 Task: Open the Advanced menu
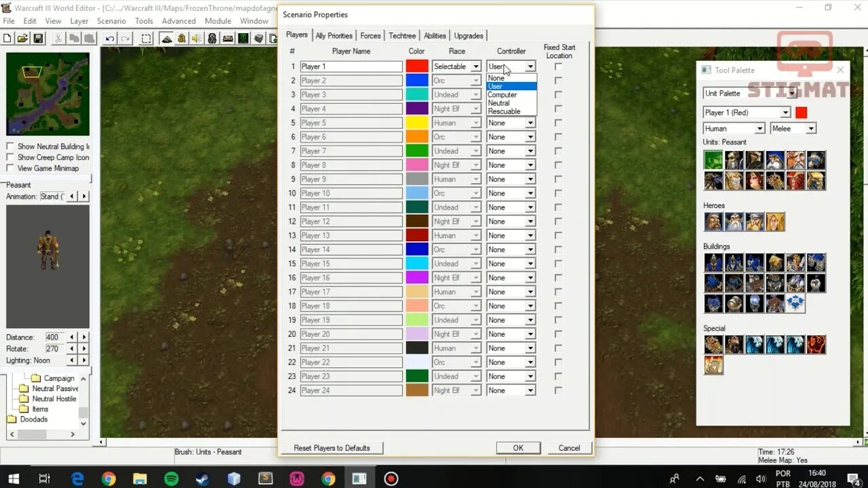[x=179, y=21]
